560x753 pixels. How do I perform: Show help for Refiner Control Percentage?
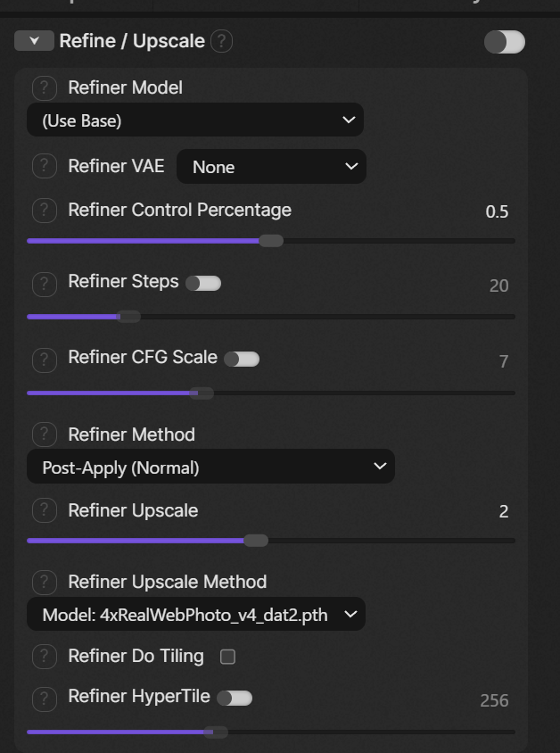coord(44,211)
